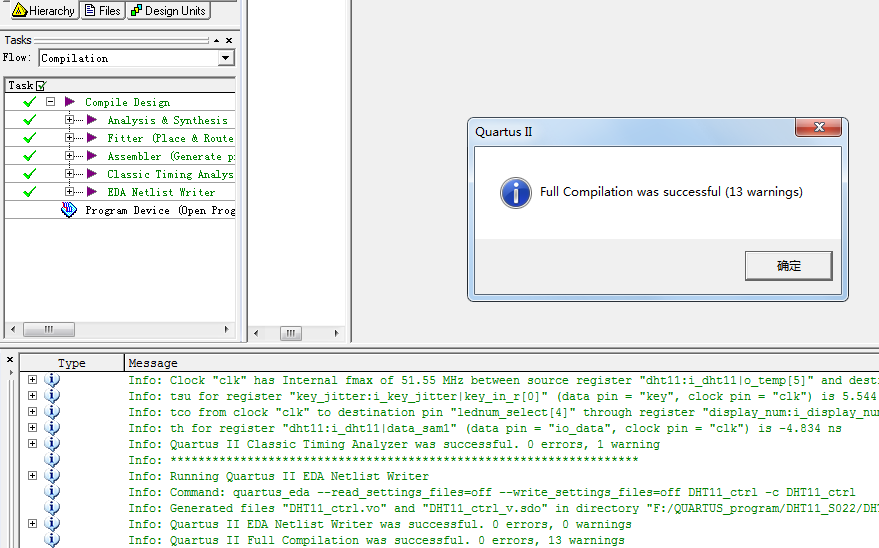The width and height of the screenshot is (879, 548).
Task: Click the Type column header
Action: [x=72, y=363]
